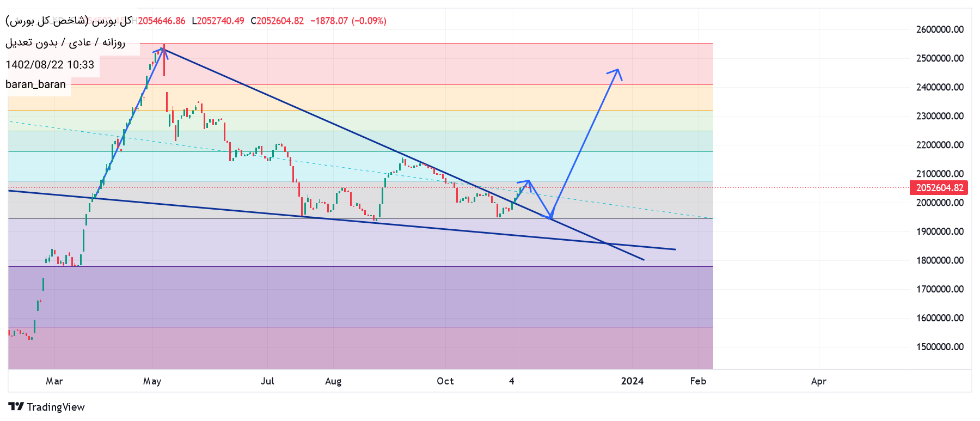The height and width of the screenshot is (421, 980).
Task: Click the closing value C2052604.82 in header
Action: click(x=277, y=21)
